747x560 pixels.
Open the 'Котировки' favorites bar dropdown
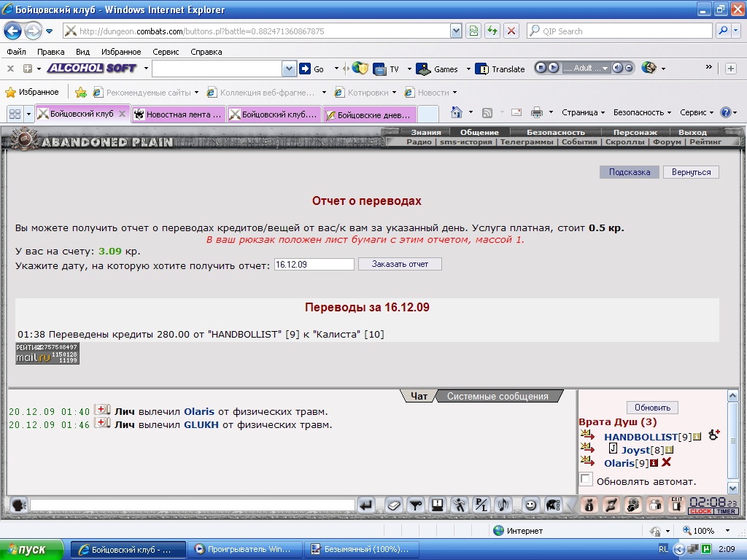tap(394, 93)
